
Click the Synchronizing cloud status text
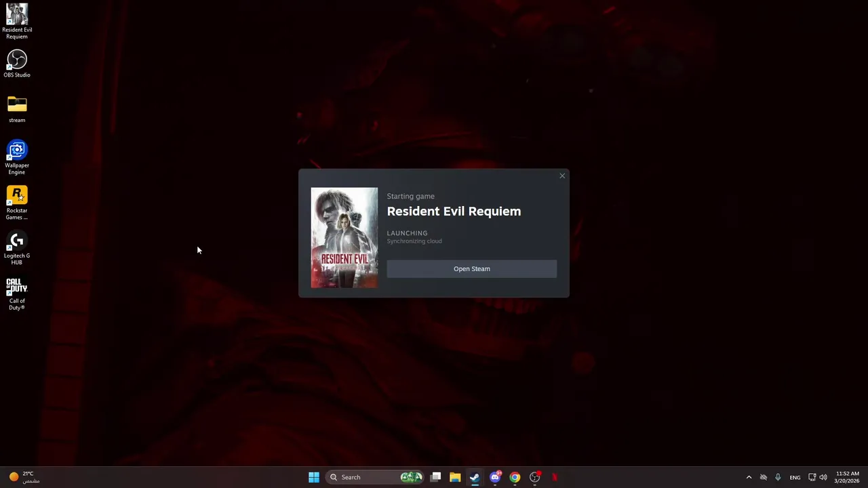pyautogui.click(x=414, y=241)
